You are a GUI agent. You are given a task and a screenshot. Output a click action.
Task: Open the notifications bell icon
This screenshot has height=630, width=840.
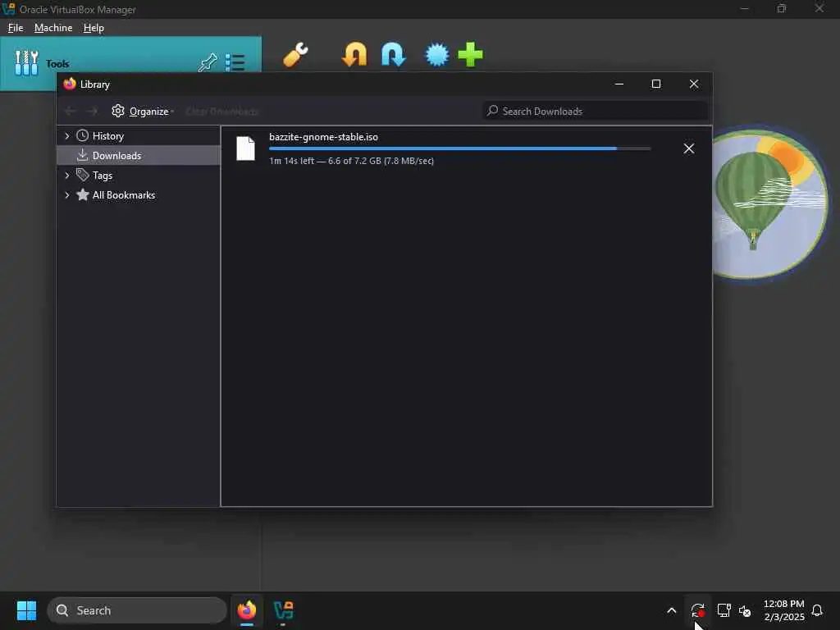pos(817,610)
